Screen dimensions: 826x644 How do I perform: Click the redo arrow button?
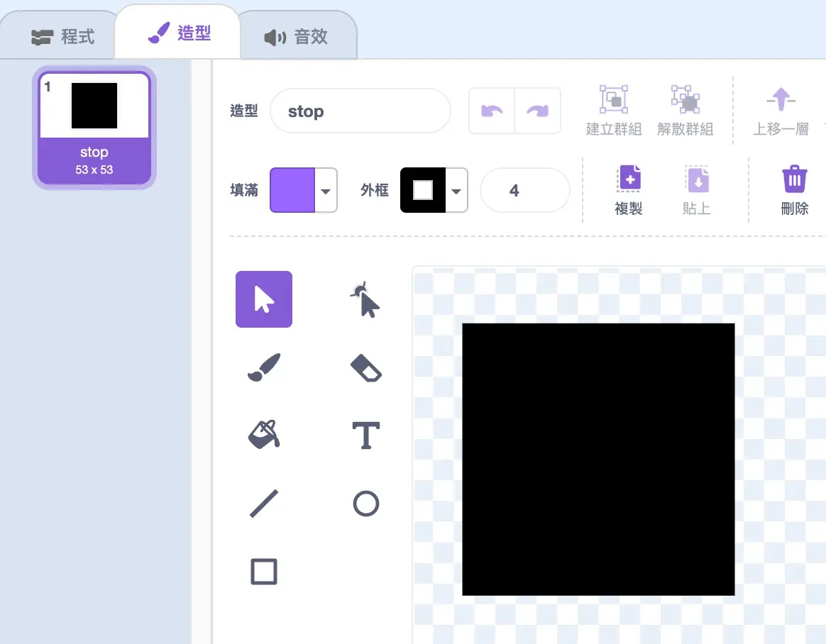[537, 111]
